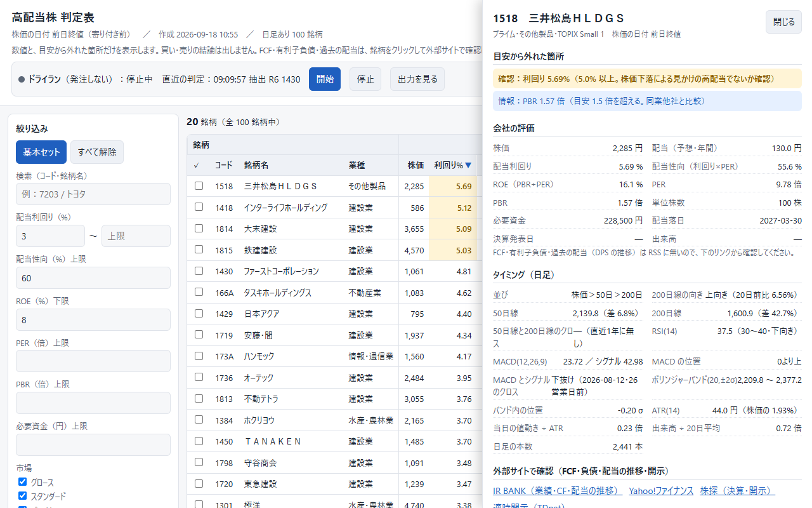
Task: Check the row checkbox for タスキホールディングス
Action: 199,292
